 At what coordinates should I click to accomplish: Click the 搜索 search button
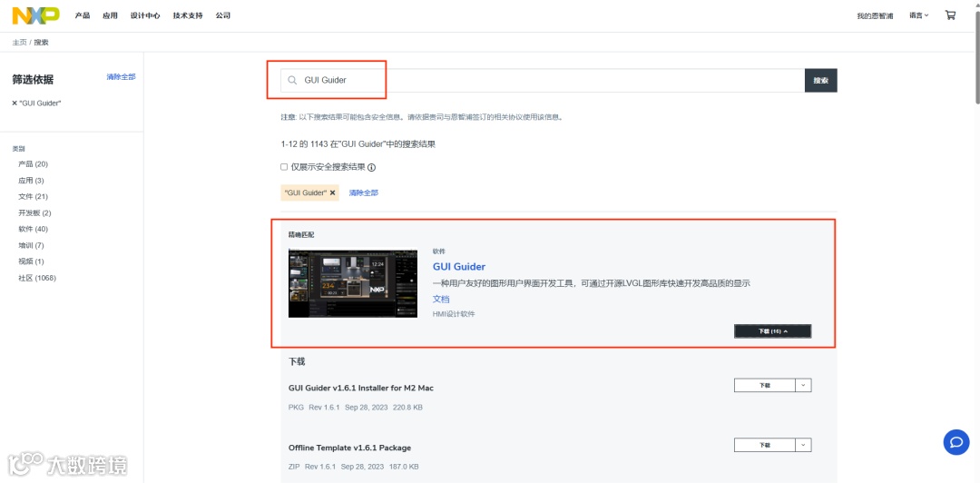pyautogui.click(x=820, y=81)
